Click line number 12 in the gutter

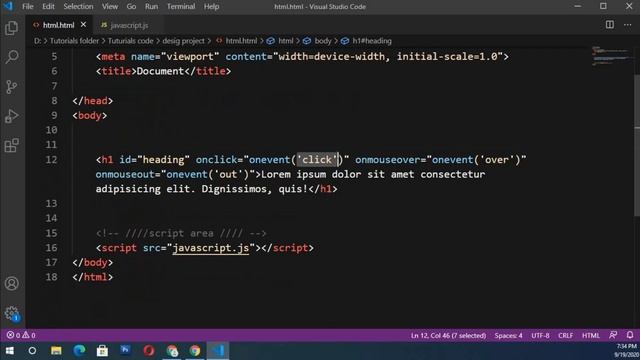pyautogui.click(x=51, y=160)
